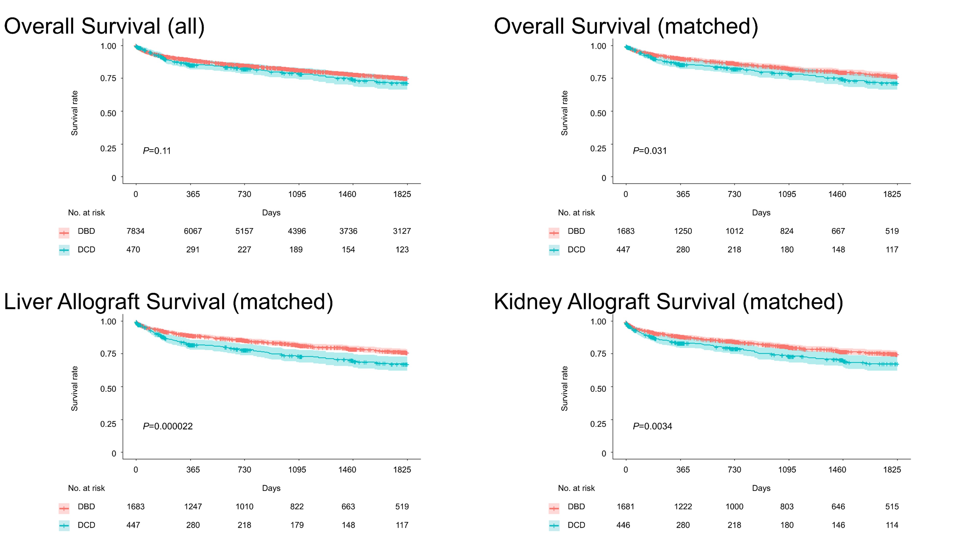
Task: Click the "Overall Survival (matched)" chart title
Action: pyautogui.click(x=626, y=27)
